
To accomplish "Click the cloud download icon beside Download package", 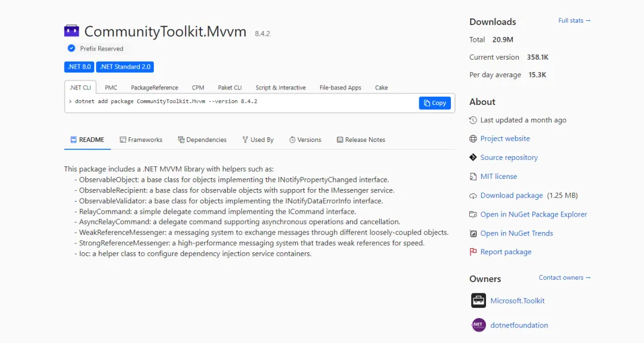I will [x=473, y=196].
